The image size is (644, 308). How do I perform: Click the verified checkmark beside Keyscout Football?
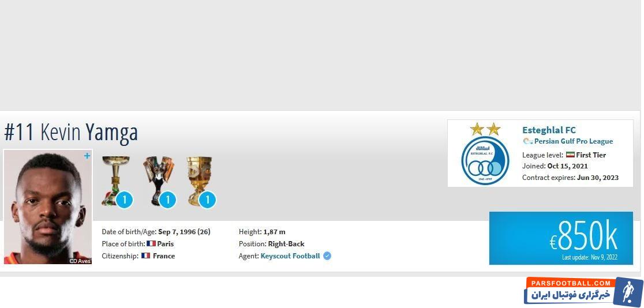point(327,256)
